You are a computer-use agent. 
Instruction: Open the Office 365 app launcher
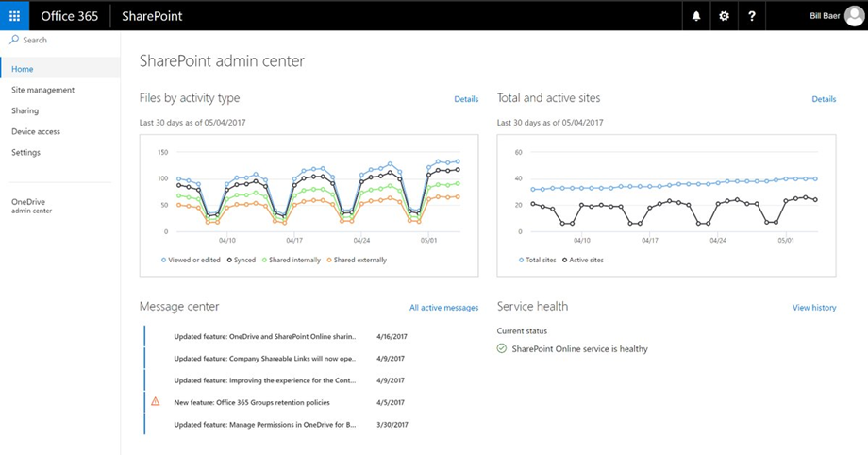coord(14,15)
